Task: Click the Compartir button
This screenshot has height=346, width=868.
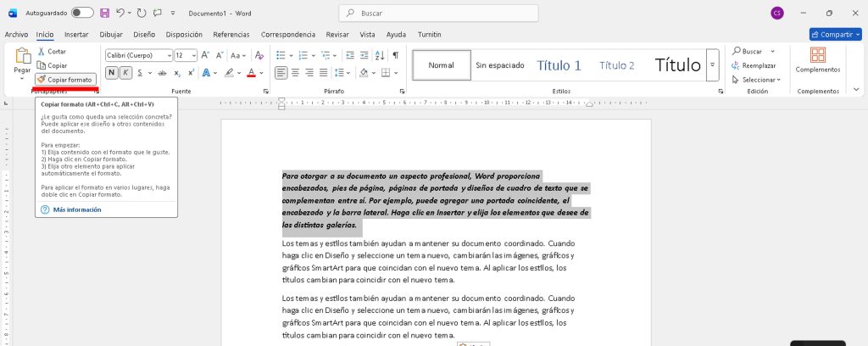Action: 835,35
